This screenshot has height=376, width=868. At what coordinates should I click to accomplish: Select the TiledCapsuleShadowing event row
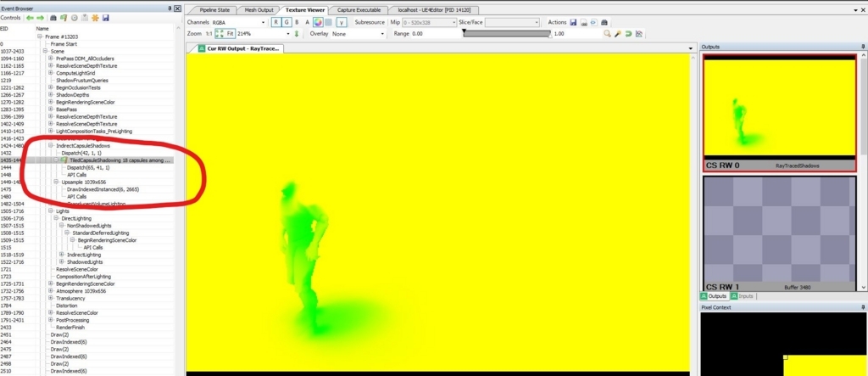click(x=87, y=160)
